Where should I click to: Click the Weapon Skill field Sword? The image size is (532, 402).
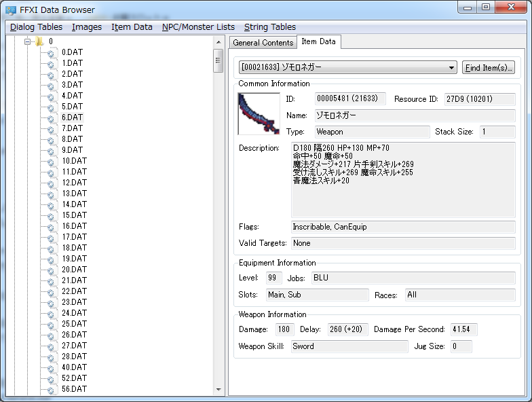(x=349, y=346)
